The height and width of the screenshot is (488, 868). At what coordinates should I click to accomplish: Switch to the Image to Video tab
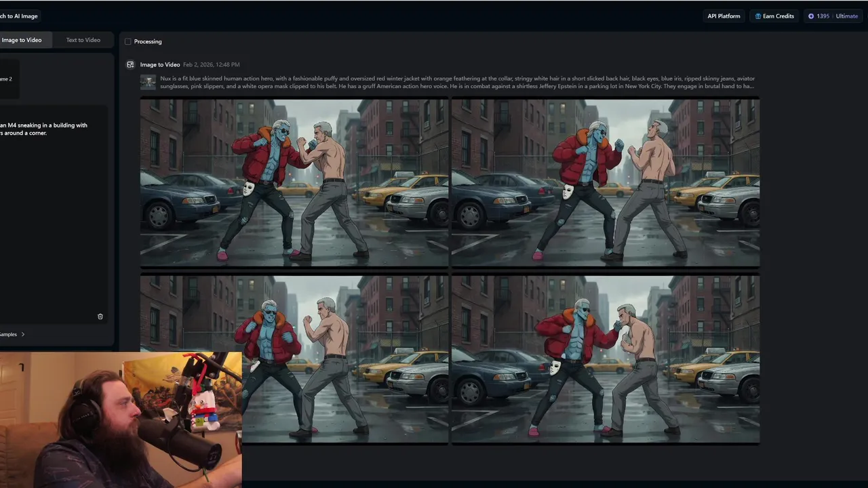click(24, 40)
